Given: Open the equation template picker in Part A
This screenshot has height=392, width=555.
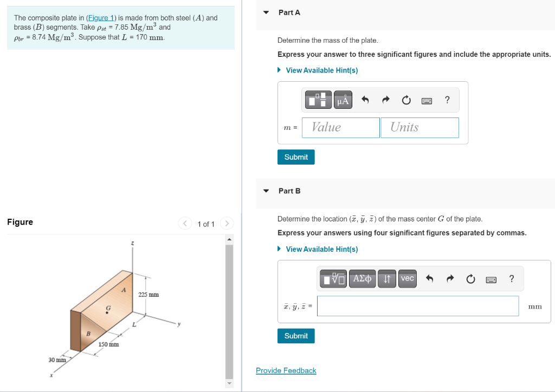Looking at the screenshot, I should coord(318,100).
